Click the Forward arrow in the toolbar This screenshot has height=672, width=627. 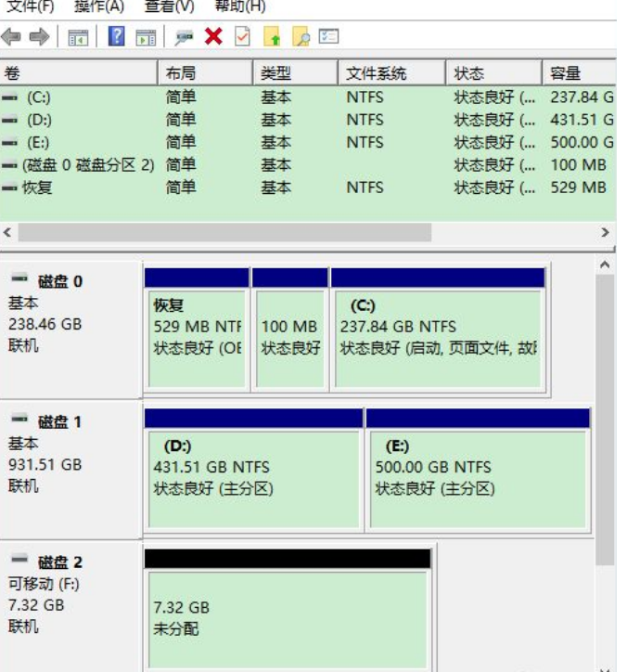[x=37, y=36]
